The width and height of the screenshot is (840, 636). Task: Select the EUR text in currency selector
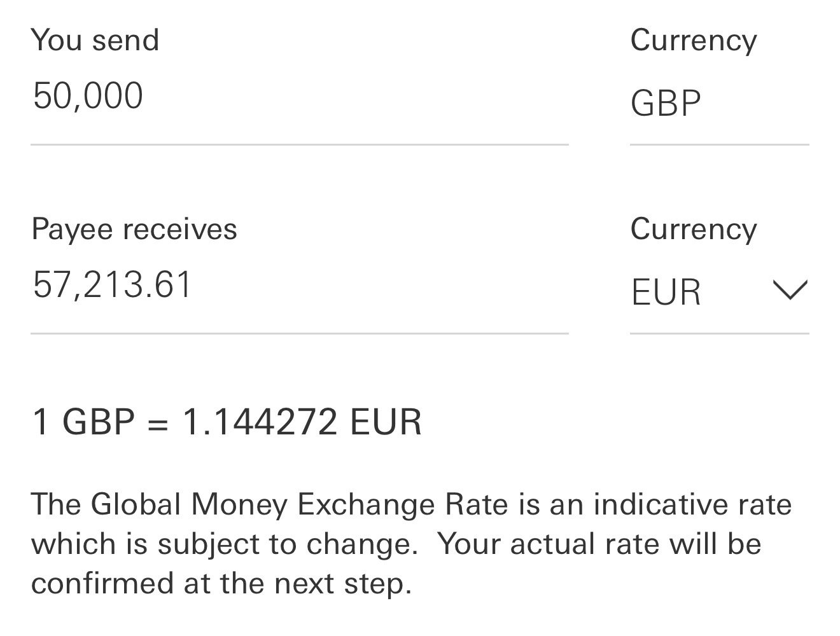[x=666, y=293]
